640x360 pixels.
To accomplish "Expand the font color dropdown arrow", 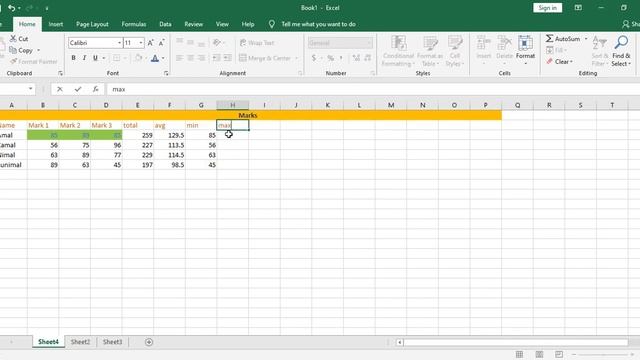I will point(163,58).
